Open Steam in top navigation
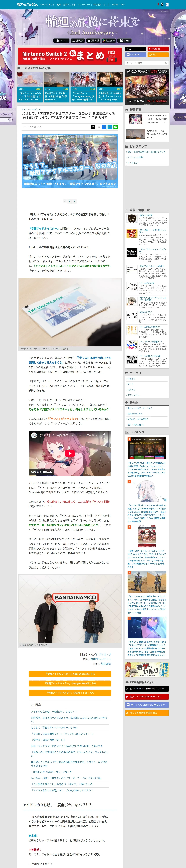Viewport: 186px width, 868px height. (115, 5)
